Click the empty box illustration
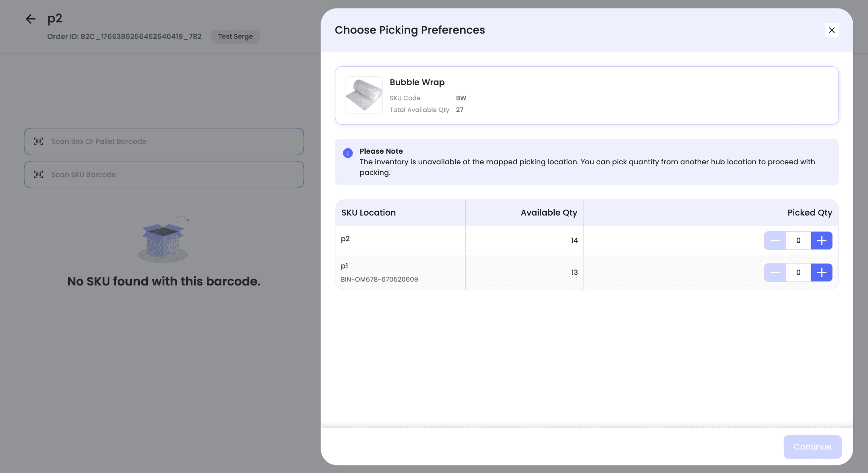 tap(164, 239)
